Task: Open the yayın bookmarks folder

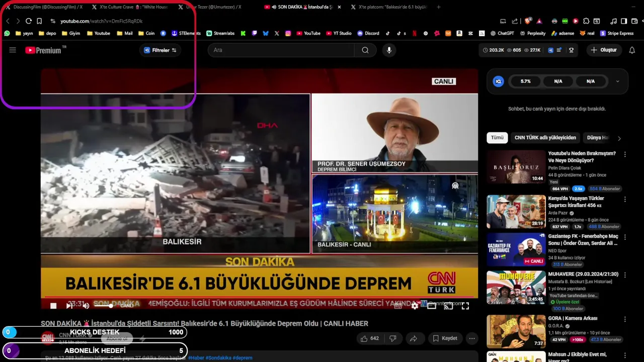Action: click(x=24, y=33)
